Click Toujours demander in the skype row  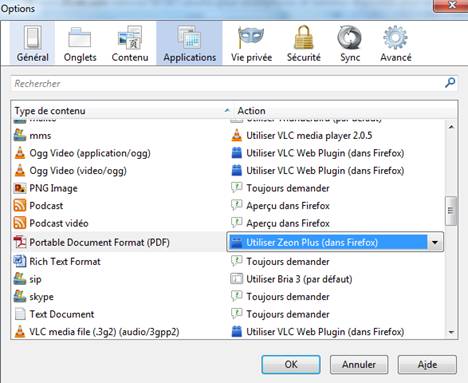click(288, 297)
